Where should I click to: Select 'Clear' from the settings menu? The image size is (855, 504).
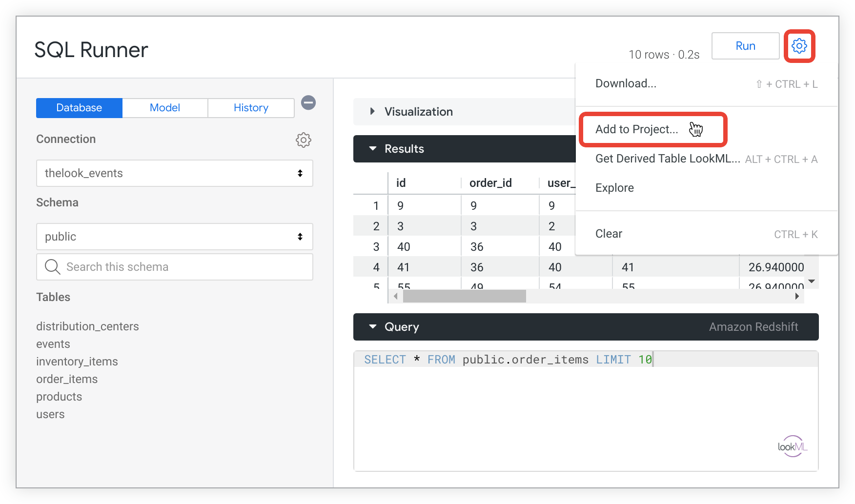click(609, 233)
